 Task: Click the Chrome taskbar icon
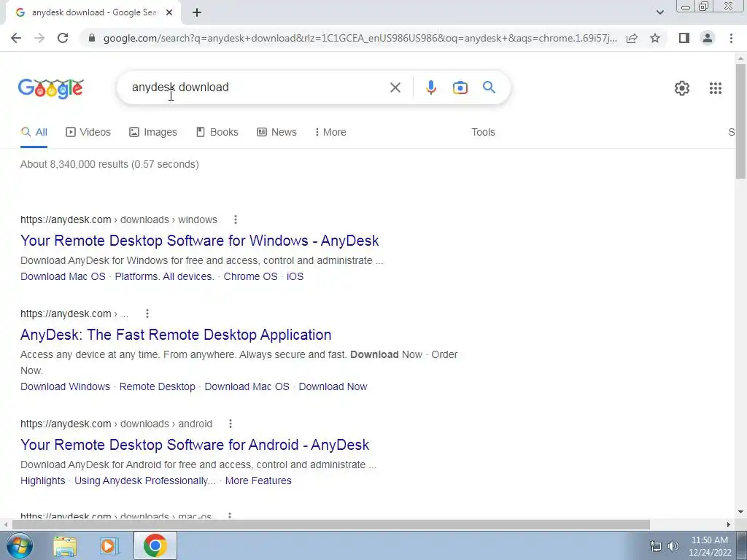[x=155, y=545]
